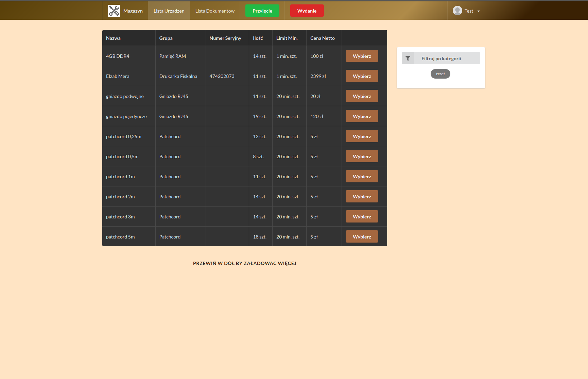
Task: Expand the Test account dropdown arrow
Action: pyautogui.click(x=479, y=11)
